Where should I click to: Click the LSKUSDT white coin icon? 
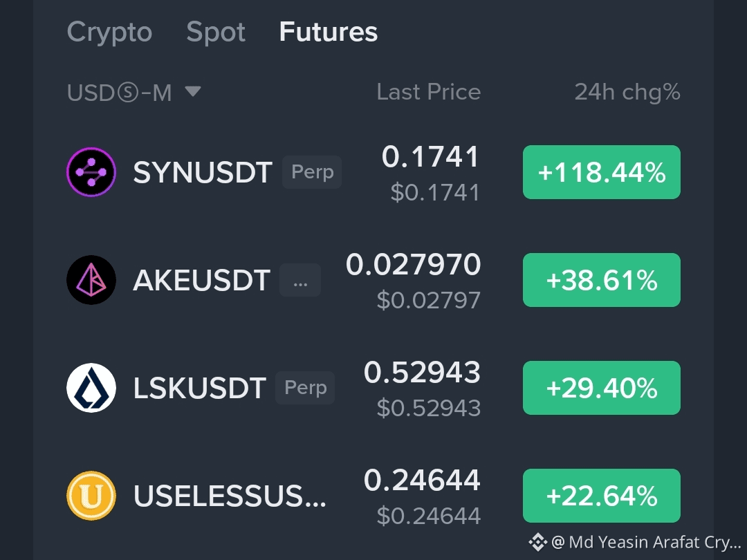[x=91, y=388]
